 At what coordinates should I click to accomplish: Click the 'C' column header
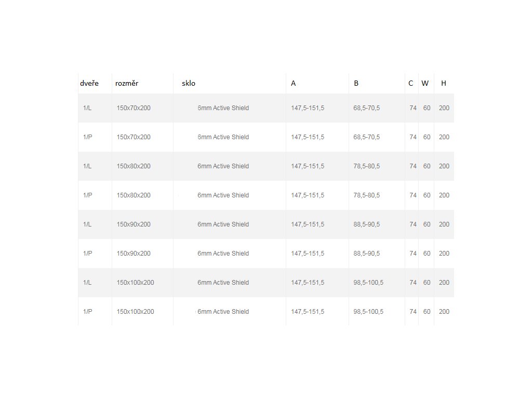click(x=411, y=83)
